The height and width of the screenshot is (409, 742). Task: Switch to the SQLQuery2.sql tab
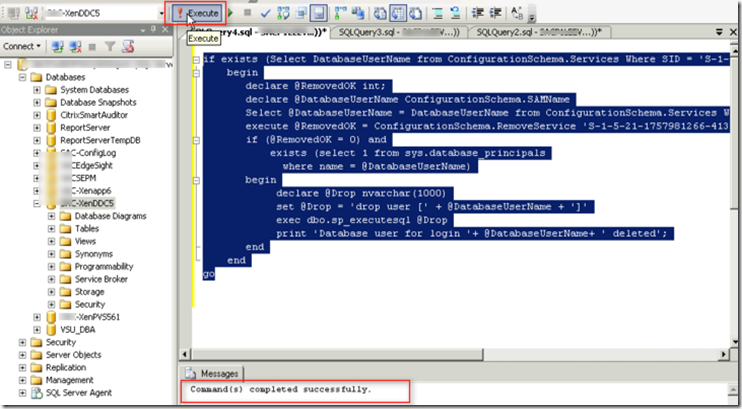(x=539, y=32)
